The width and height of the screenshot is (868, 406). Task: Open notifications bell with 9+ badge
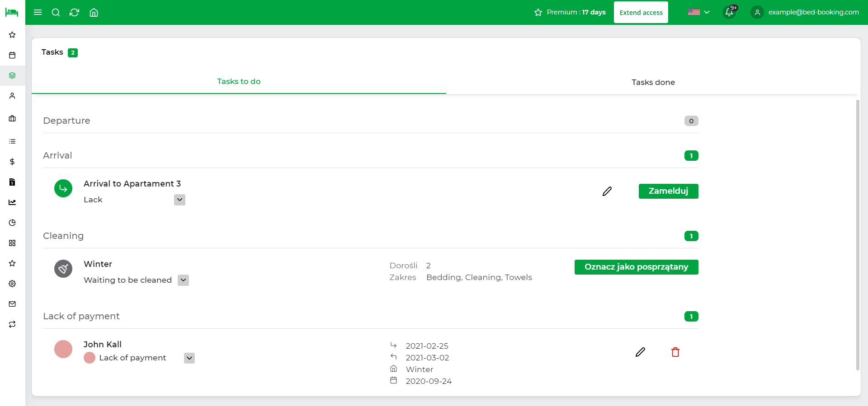(730, 12)
